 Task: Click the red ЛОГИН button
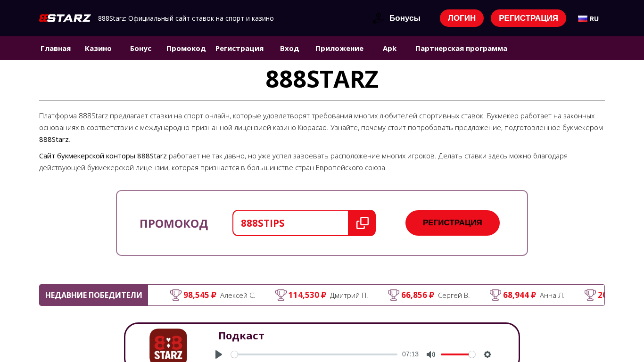click(x=462, y=18)
